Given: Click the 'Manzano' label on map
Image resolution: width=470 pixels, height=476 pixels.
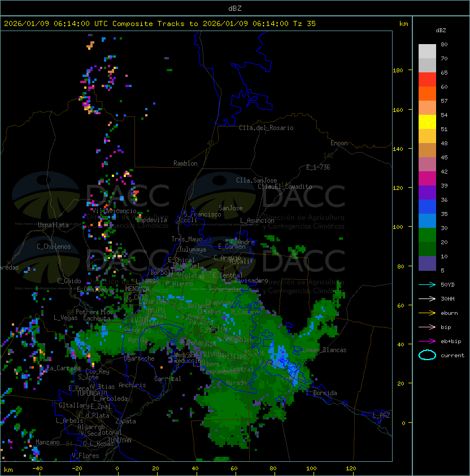Looking at the screenshot, I should (x=47, y=442).
